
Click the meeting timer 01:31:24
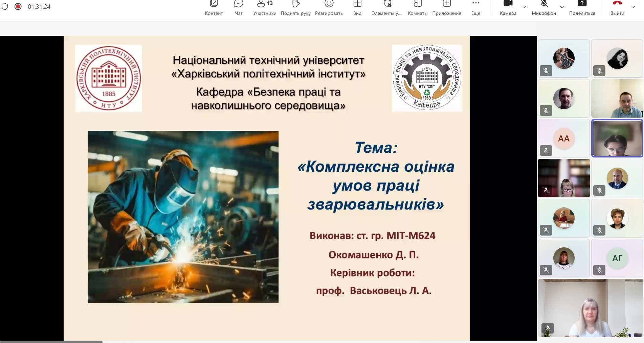point(39,7)
